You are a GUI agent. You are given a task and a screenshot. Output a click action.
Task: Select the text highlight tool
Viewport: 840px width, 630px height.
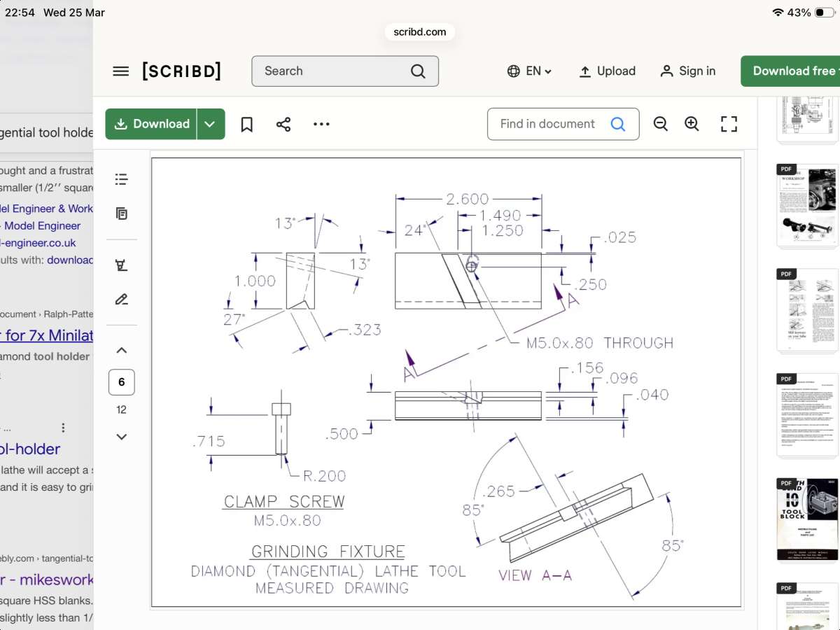(122, 265)
